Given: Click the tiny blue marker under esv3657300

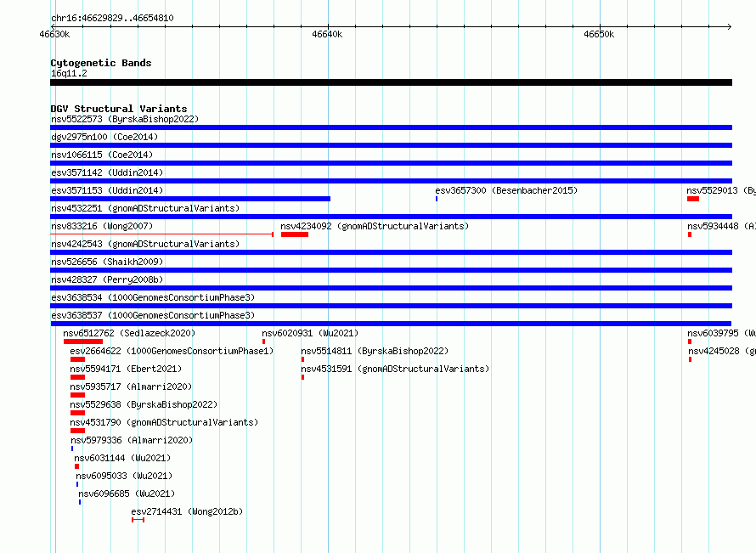Looking at the screenshot, I should click(437, 199).
